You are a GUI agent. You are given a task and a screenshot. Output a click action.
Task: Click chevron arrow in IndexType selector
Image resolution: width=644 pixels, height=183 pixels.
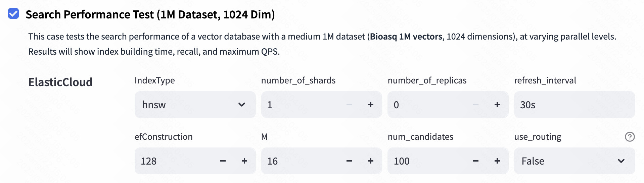pyautogui.click(x=242, y=105)
